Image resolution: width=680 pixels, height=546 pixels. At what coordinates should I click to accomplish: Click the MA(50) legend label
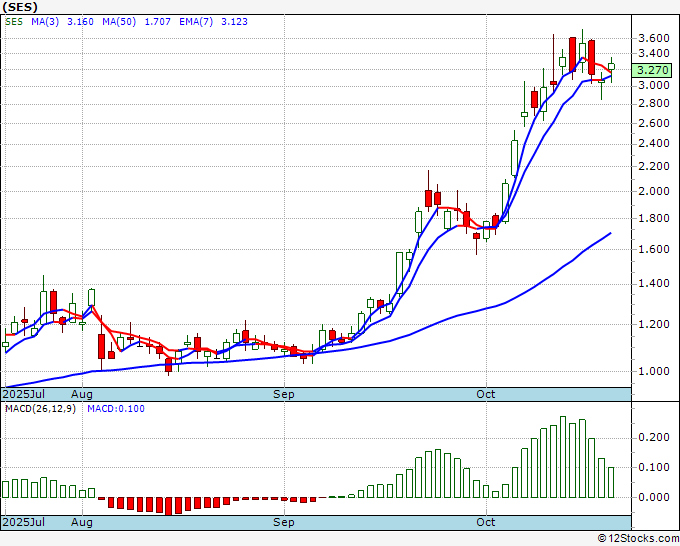coord(119,22)
